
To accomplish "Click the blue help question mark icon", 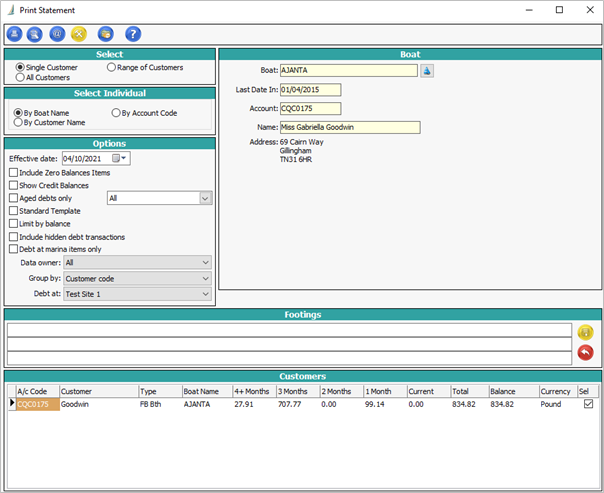I will tap(132, 34).
